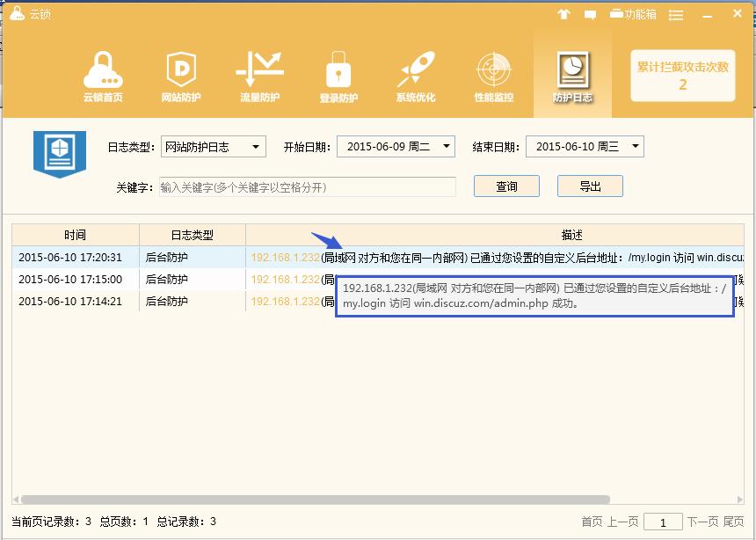Screen dimensions: 756x540
Task: Open the 累计拦截攻击次数 counter panel
Action: point(682,76)
